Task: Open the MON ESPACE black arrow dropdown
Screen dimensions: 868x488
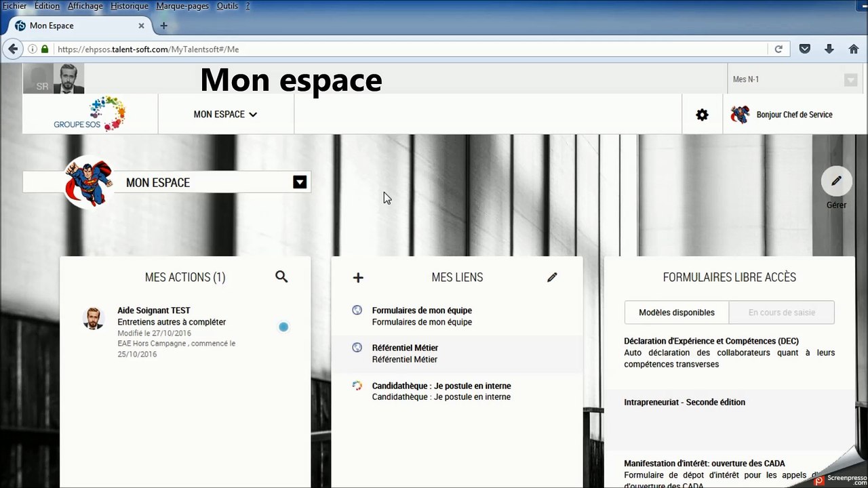Action: point(300,182)
